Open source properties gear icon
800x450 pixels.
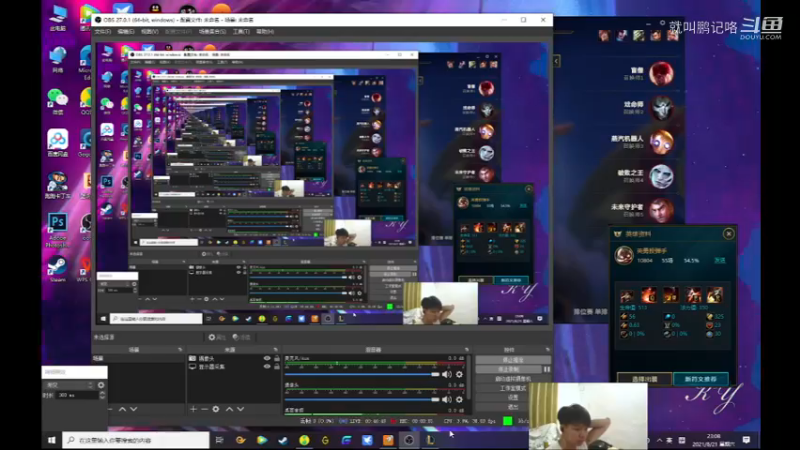[216, 409]
